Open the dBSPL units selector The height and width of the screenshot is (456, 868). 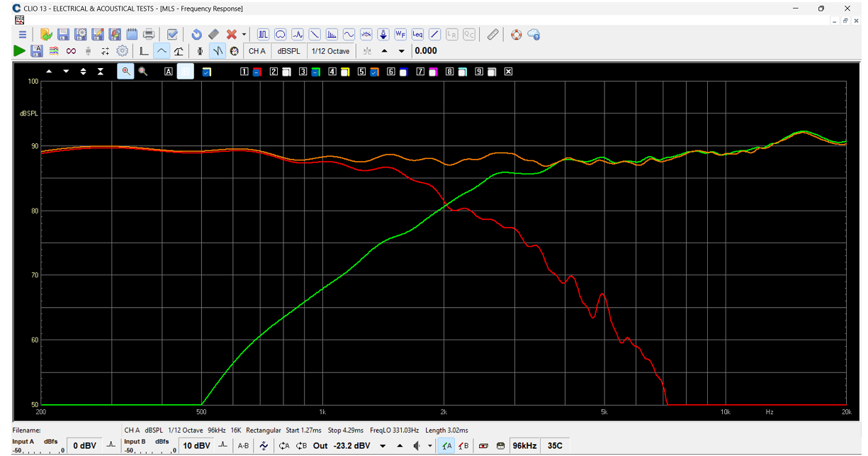pos(288,51)
